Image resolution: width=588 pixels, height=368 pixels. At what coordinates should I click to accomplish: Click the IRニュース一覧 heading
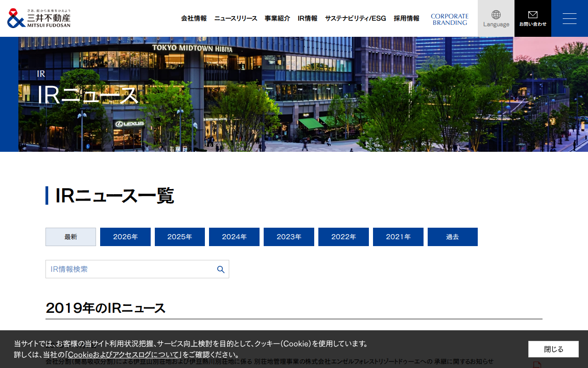pos(115,195)
